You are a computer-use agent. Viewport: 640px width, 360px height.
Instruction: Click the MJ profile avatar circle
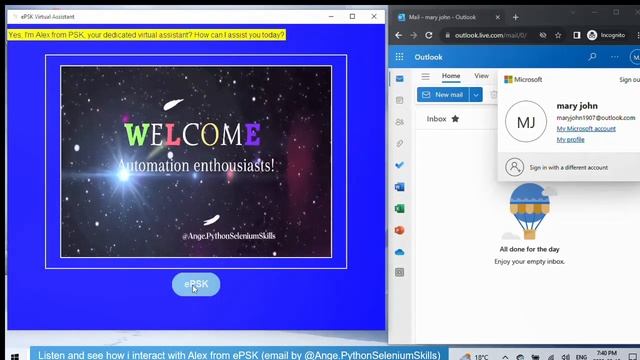526,122
